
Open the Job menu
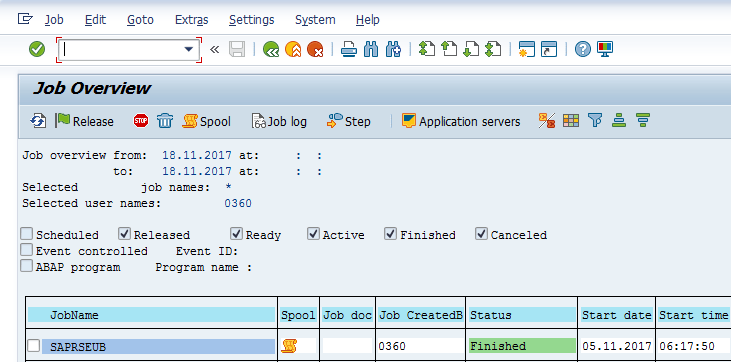tap(54, 20)
